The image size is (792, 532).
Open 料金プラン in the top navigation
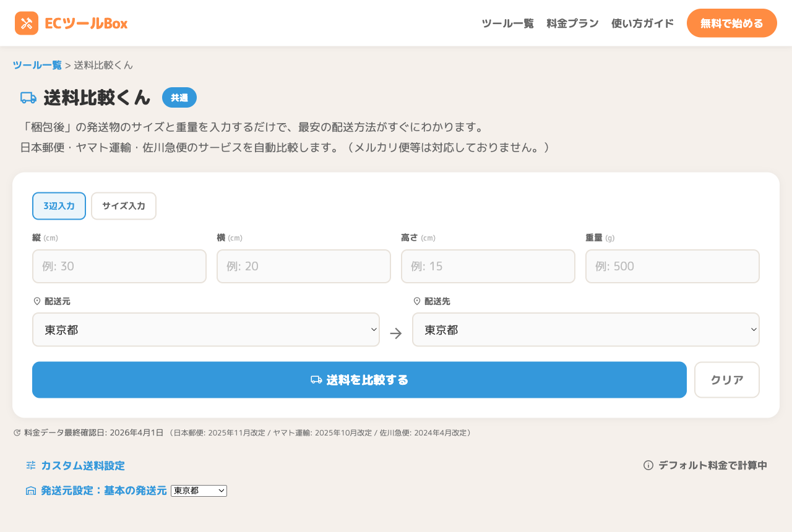coord(572,24)
